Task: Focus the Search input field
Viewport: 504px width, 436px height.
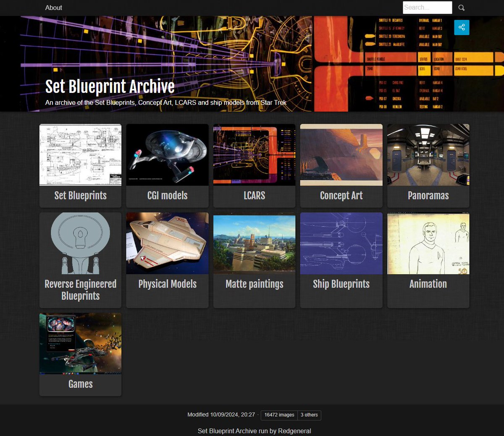Action: [x=428, y=8]
